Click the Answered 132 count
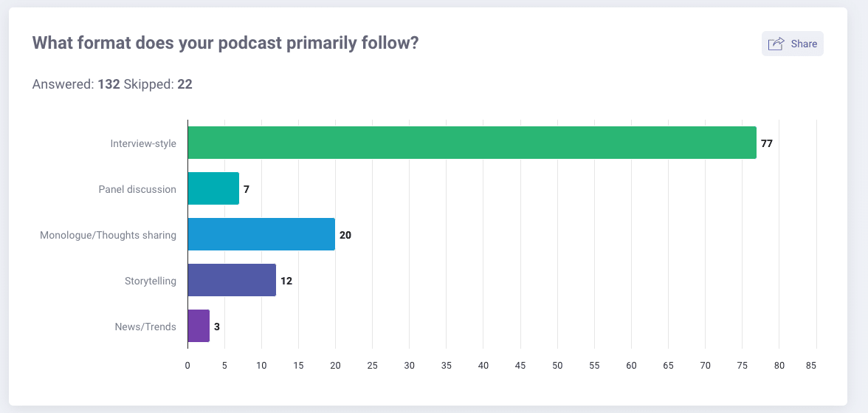 (108, 84)
